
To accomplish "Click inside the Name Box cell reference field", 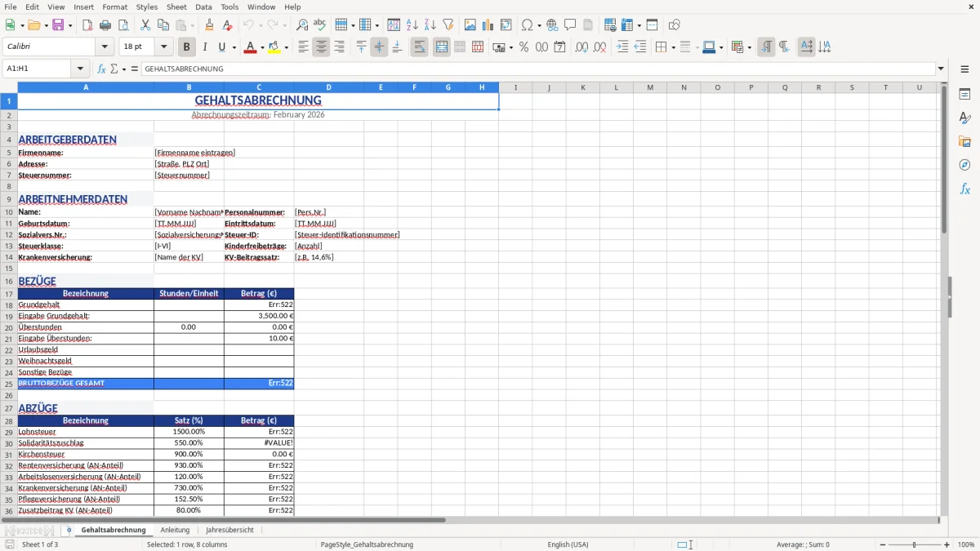I will coord(37,69).
